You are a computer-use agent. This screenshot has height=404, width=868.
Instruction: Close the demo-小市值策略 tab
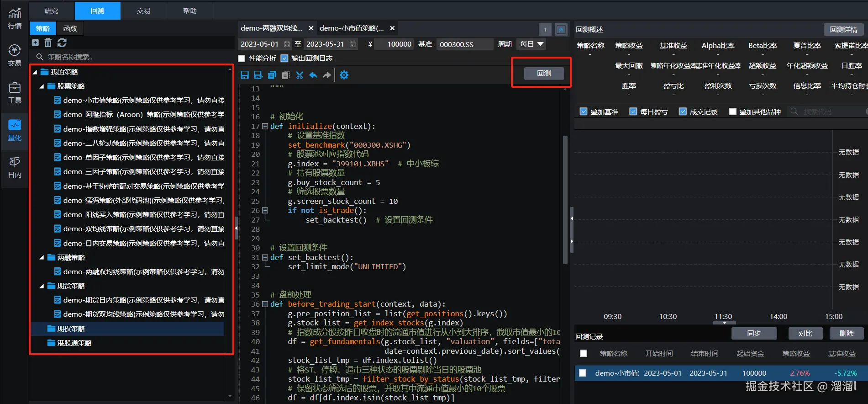pos(392,28)
